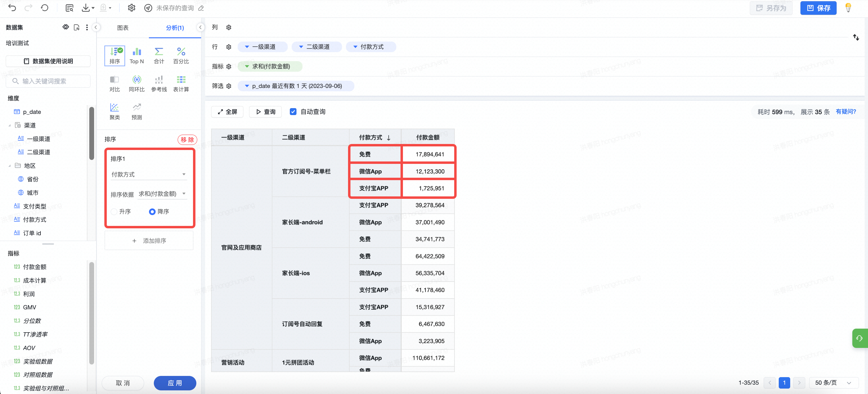This screenshot has height=394, width=868.
Task: Click the dataset diamond icon in 数据集 header
Action: (x=66, y=27)
